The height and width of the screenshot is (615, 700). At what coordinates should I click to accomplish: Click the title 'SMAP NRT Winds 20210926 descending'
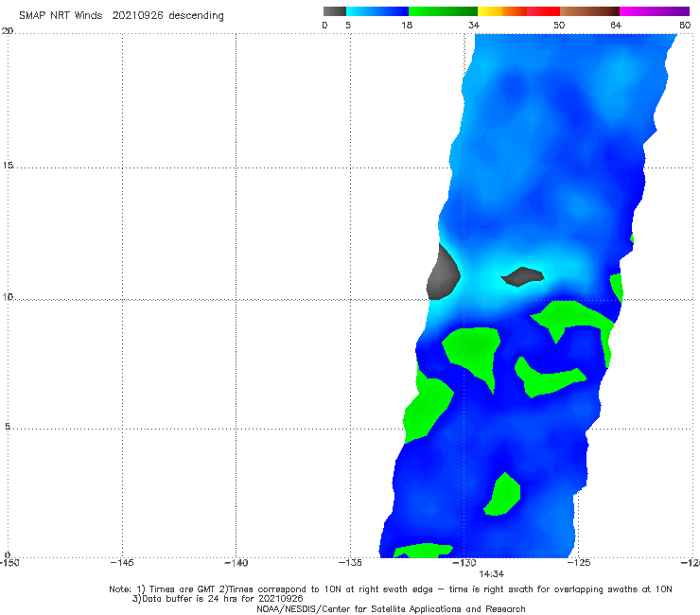pyautogui.click(x=121, y=15)
